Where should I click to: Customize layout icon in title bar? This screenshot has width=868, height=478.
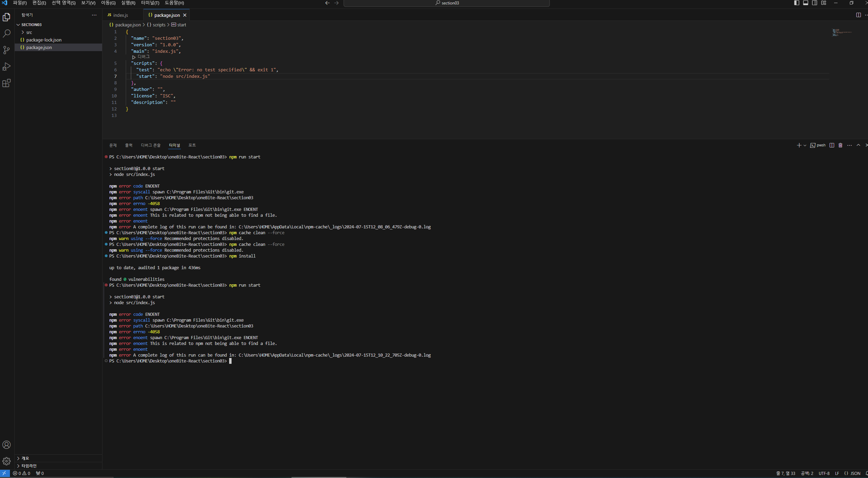[824, 3]
